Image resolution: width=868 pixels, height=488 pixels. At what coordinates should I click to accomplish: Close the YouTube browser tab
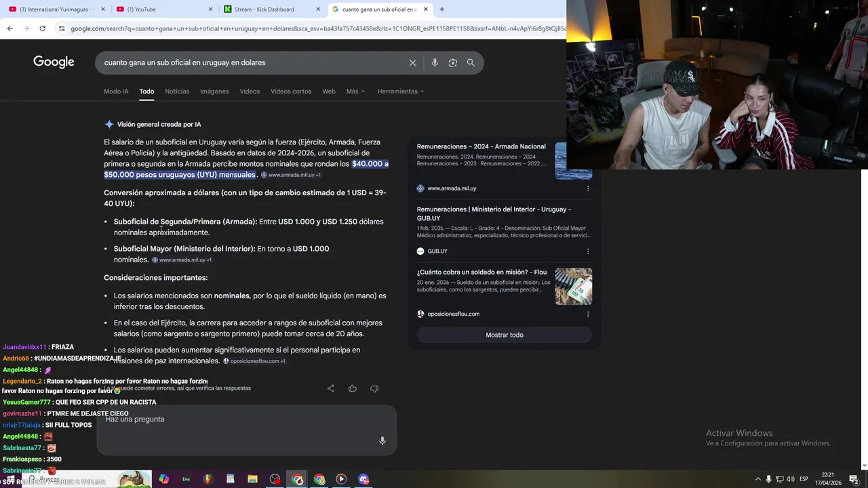pos(210,9)
